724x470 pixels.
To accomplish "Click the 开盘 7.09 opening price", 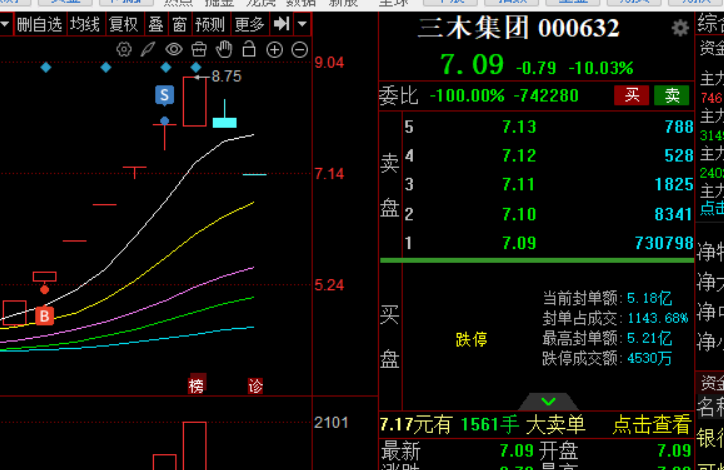I will click(674, 450).
